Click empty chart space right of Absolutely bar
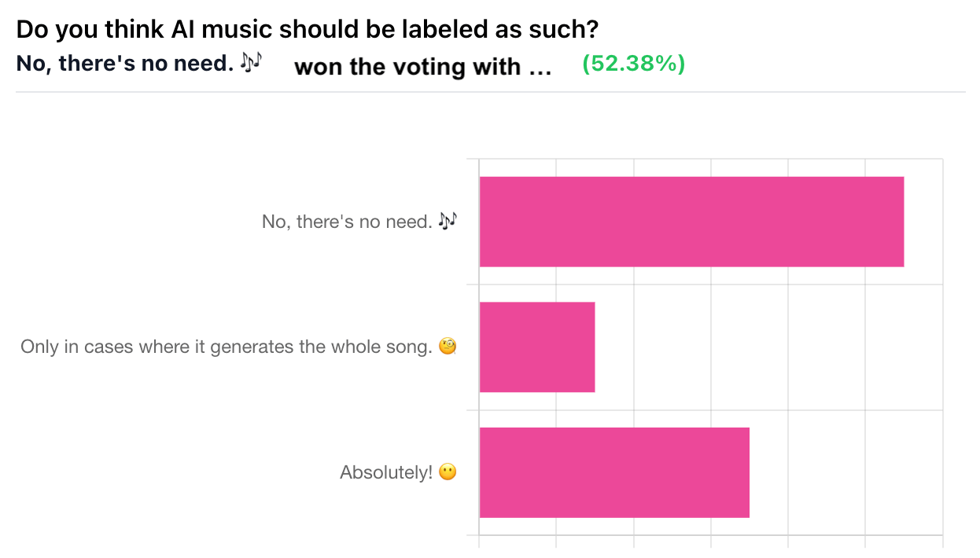Image resolution: width=980 pixels, height=558 pixels. (x=846, y=472)
